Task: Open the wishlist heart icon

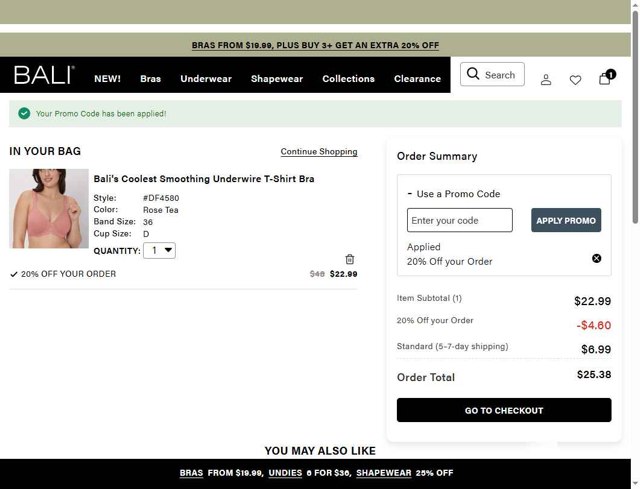Action: [x=575, y=80]
